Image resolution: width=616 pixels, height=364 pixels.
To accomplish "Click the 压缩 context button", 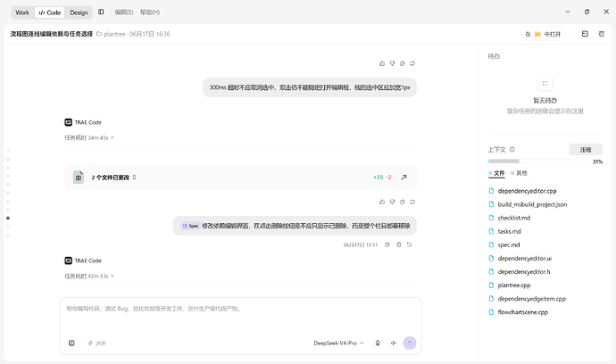I will click(586, 150).
